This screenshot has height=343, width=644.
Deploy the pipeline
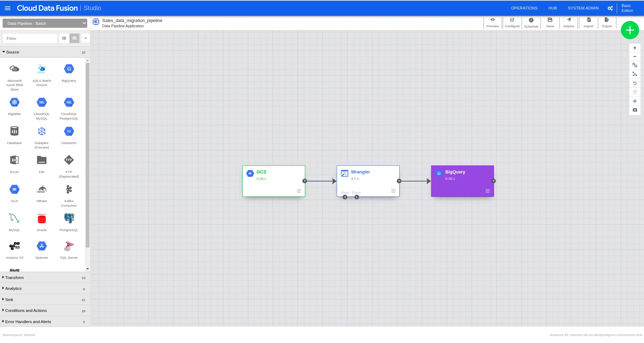(x=569, y=23)
